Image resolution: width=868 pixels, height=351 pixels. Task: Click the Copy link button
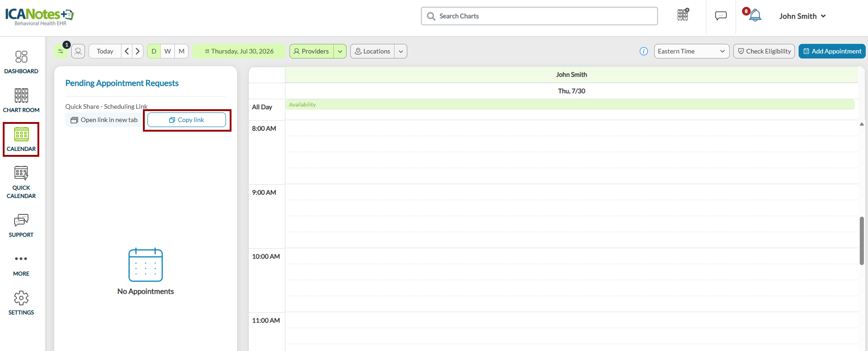pos(187,120)
